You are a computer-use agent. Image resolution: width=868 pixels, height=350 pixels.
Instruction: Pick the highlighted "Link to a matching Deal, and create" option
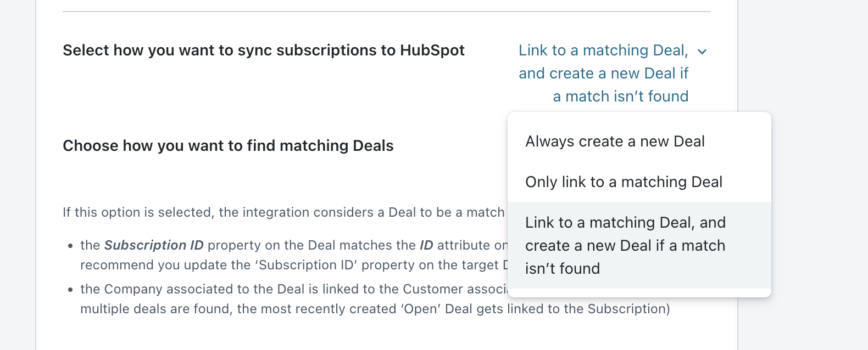tap(625, 245)
